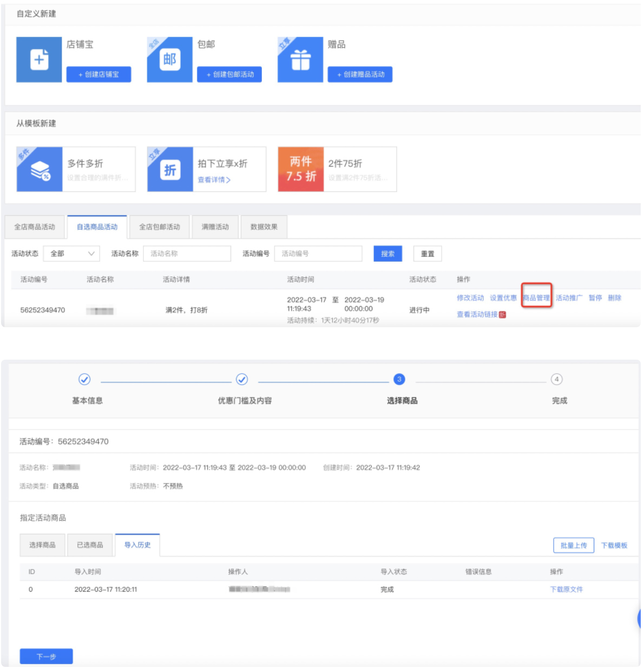Open the 商品管理 link
644x669 pixels.
536,298
